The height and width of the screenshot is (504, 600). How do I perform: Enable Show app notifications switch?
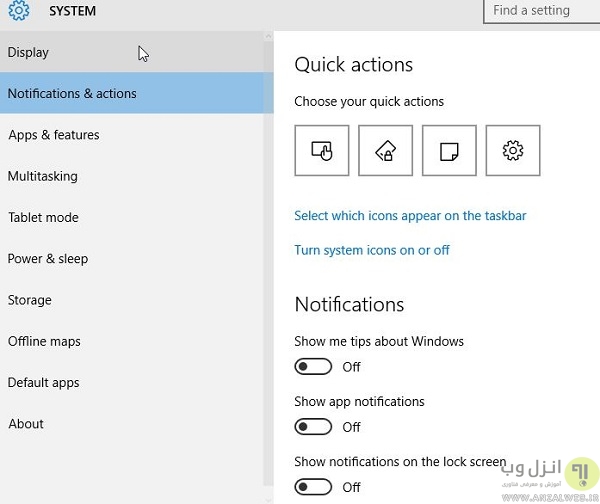(x=313, y=427)
